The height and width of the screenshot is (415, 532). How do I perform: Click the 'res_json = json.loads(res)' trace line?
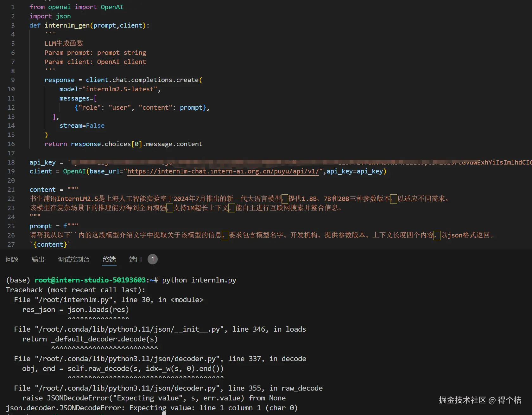[76, 310]
